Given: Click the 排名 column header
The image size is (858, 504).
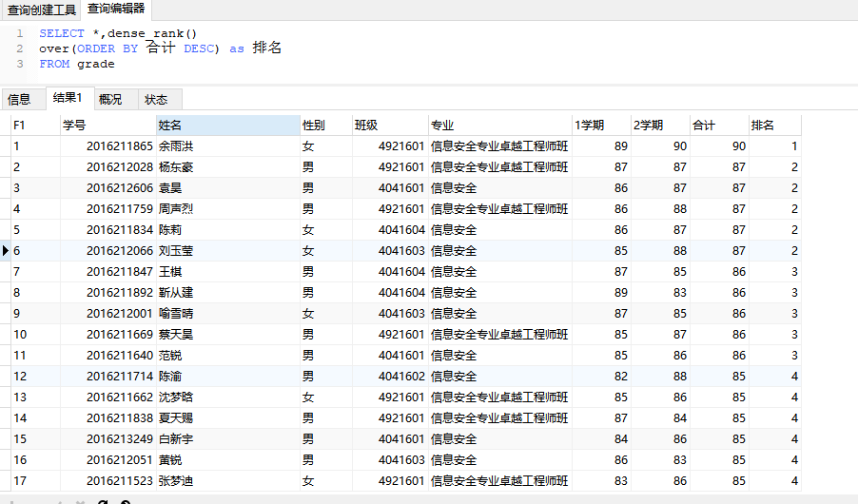Looking at the screenshot, I should click(775, 126).
